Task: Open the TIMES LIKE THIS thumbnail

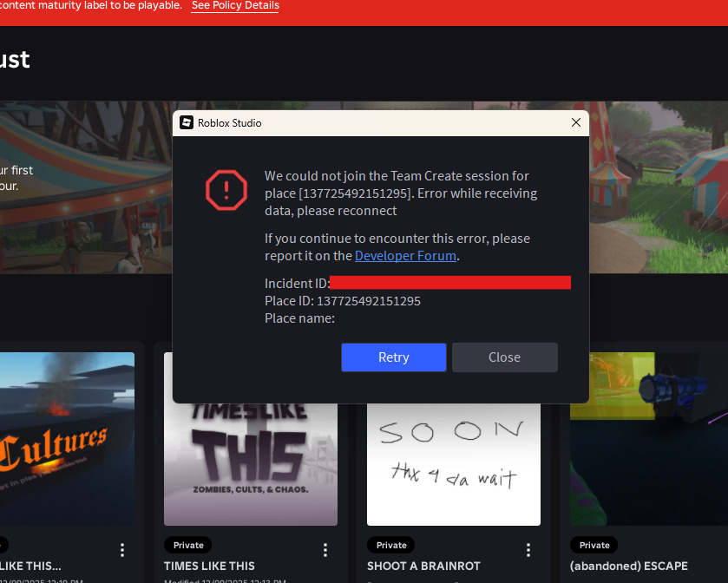Action: [x=251, y=464]
